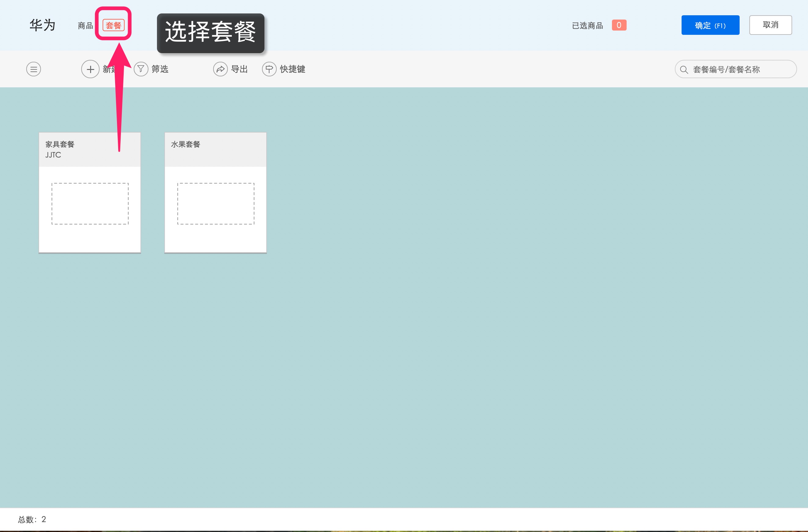
Task: Cancel with the 取消 button
Action: click(770, 24)
